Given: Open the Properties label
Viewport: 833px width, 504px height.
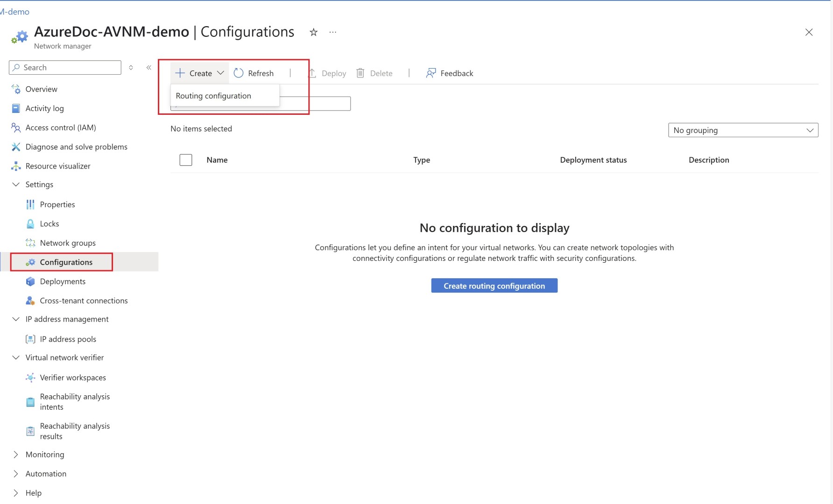Looking at the screenshot, I should pos(57,204).
